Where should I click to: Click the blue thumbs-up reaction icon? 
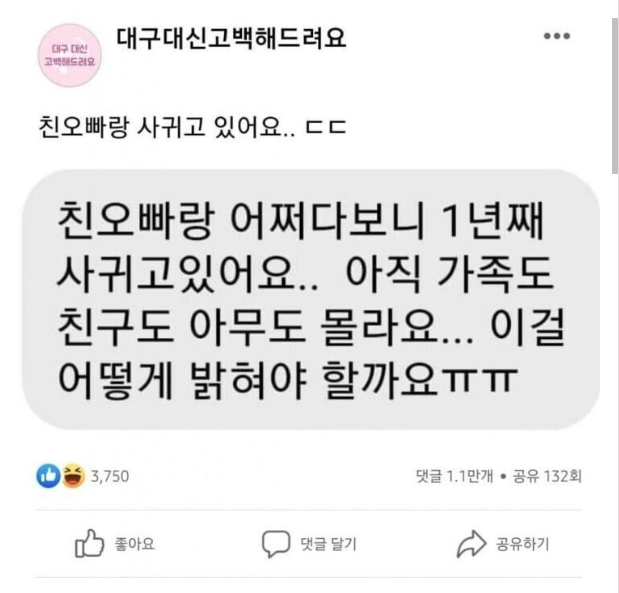[48, 476]
